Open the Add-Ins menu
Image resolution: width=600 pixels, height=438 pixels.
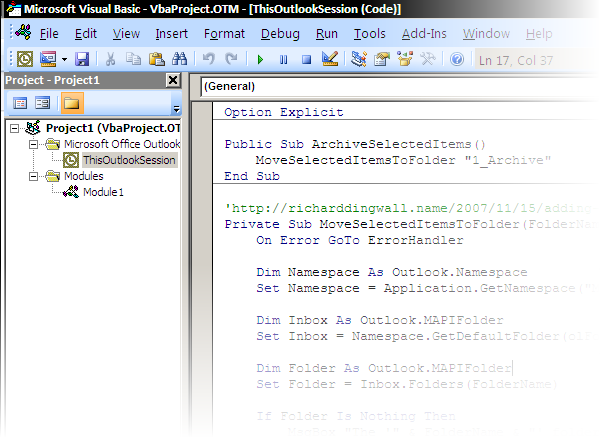pyautogui.click(x=424, y=34)
